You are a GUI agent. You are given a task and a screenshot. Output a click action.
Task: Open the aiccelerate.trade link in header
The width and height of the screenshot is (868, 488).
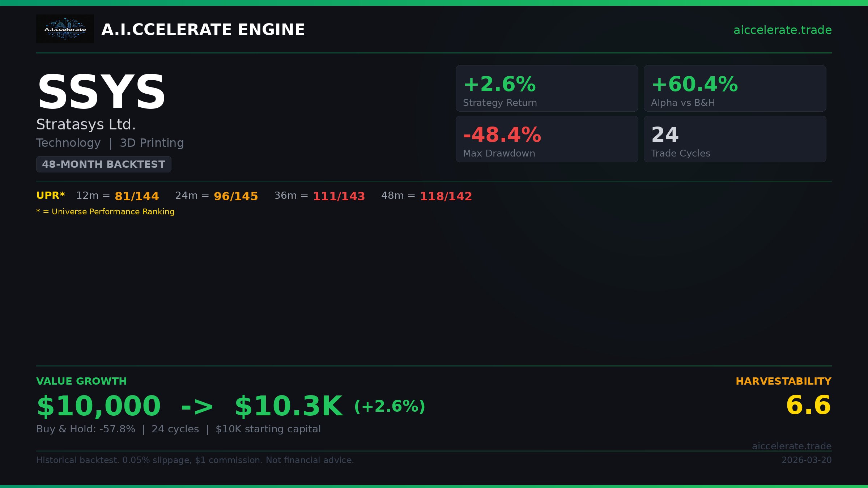782,30
